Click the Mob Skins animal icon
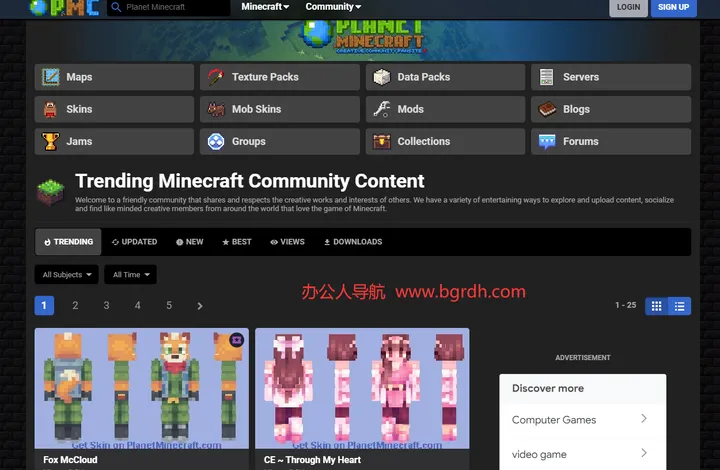 tap(216, 109)
